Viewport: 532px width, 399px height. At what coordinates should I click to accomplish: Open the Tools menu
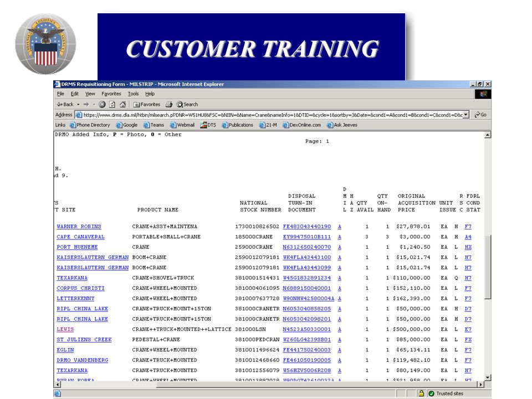tap(134, 94)
